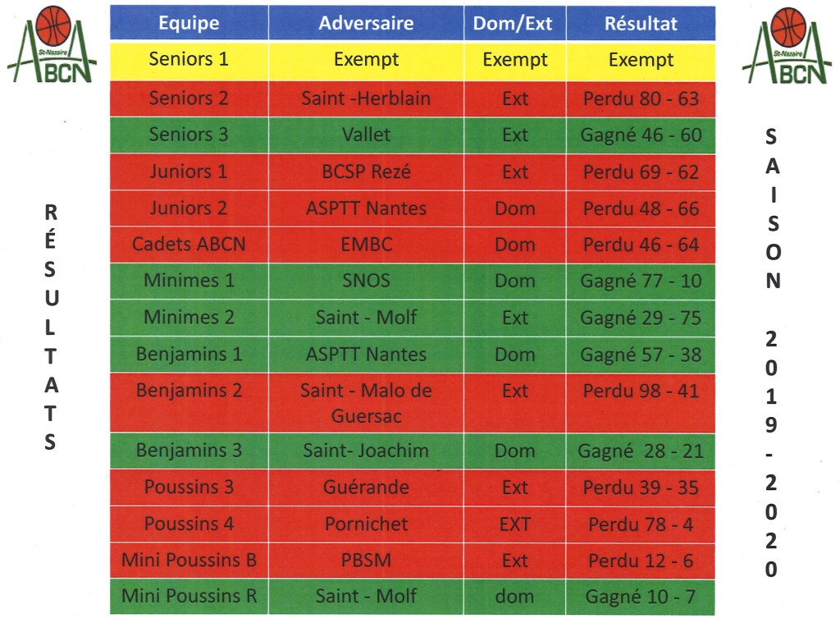
Task: Click the ABCN logo at top right
Action: point(786,46)
